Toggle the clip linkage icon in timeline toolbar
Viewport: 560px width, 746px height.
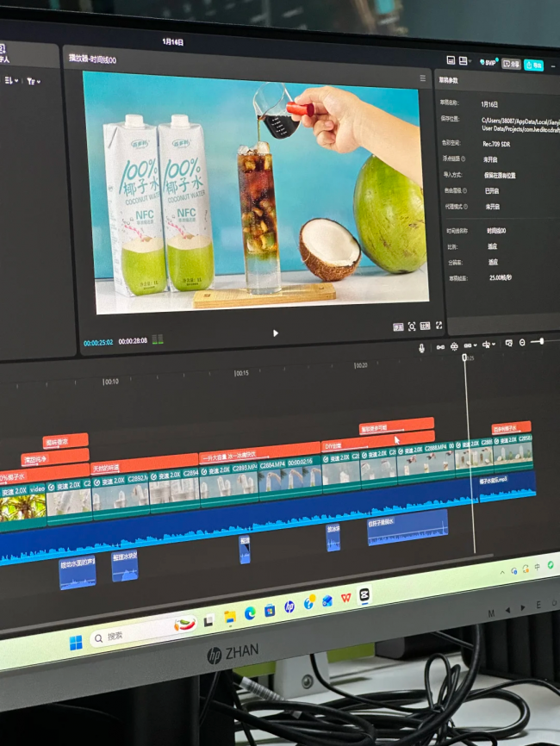click(x=440, y=347)
